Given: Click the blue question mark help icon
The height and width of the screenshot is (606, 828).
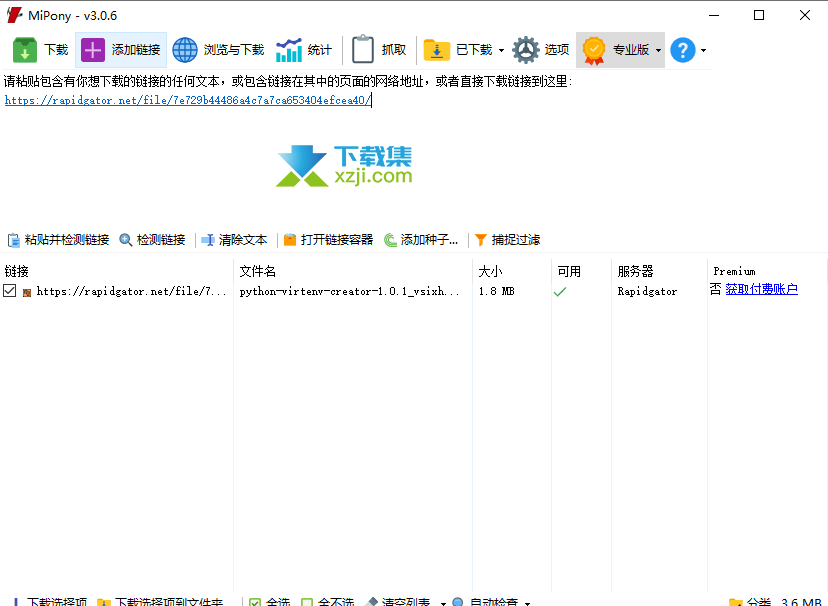Looking at the screenshot, I should 683,50.
